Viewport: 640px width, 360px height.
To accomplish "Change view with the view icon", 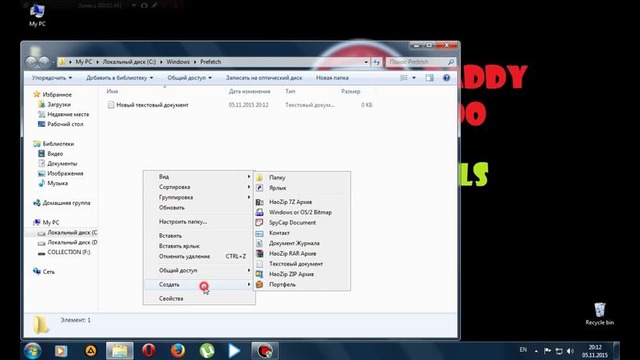I will pos(404,78).
